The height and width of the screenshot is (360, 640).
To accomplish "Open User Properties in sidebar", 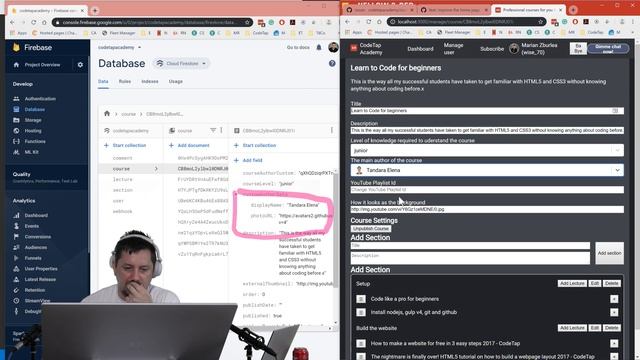I will (41, 269).
